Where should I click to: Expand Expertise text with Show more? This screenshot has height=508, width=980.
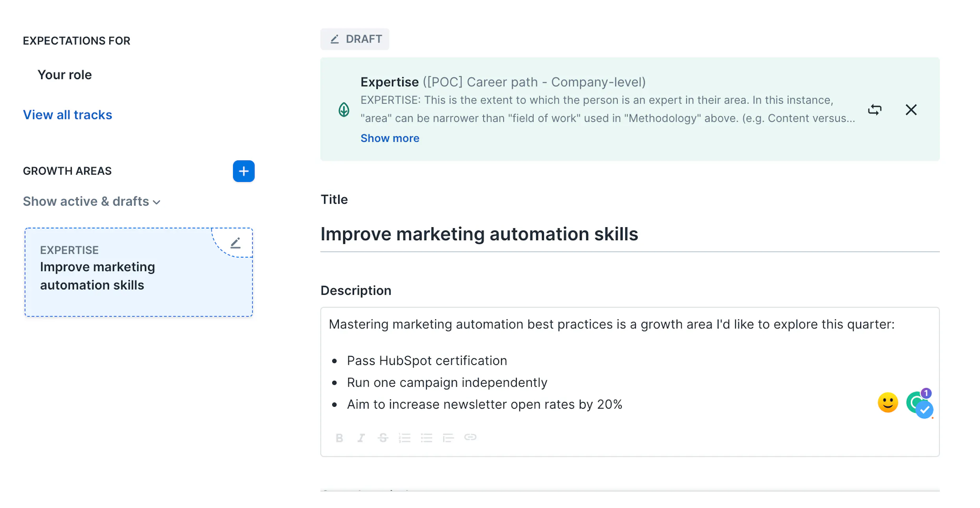click(x=390, y=138)
